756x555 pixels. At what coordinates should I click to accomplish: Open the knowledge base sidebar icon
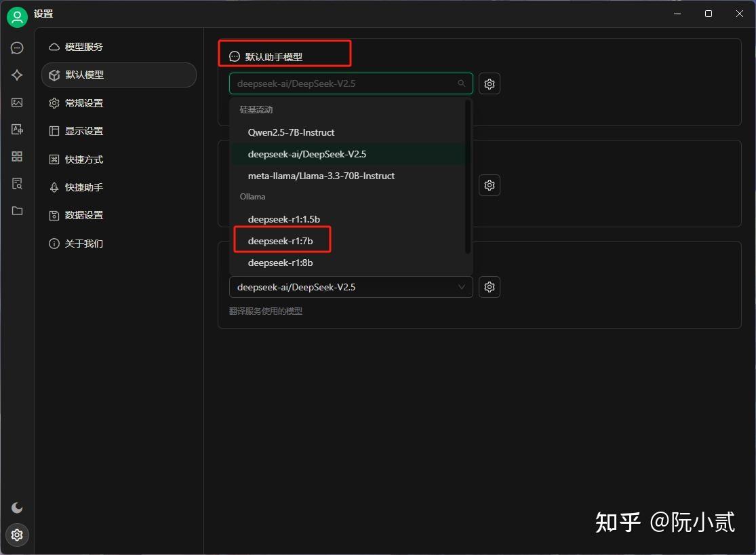(x=17, y=183)
